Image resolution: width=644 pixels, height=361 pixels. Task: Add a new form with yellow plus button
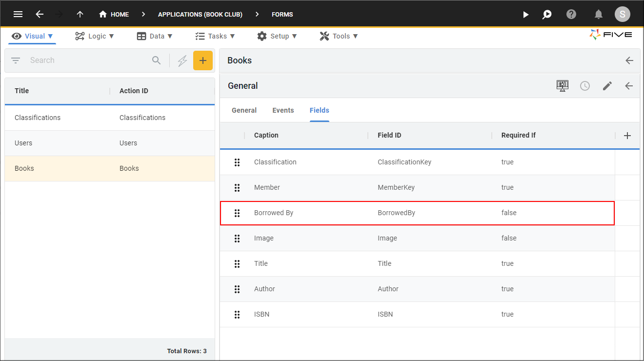click(203, 60)
